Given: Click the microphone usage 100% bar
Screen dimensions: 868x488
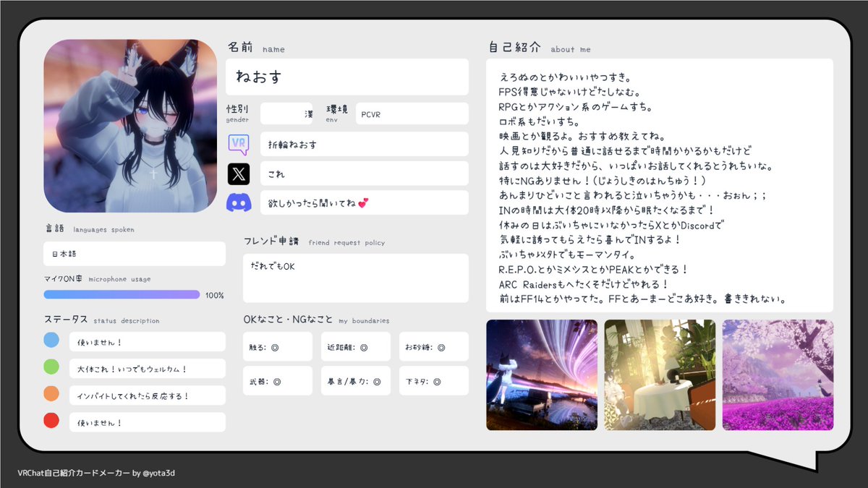Looking at the screenshot, I should (x=122, y=294).
